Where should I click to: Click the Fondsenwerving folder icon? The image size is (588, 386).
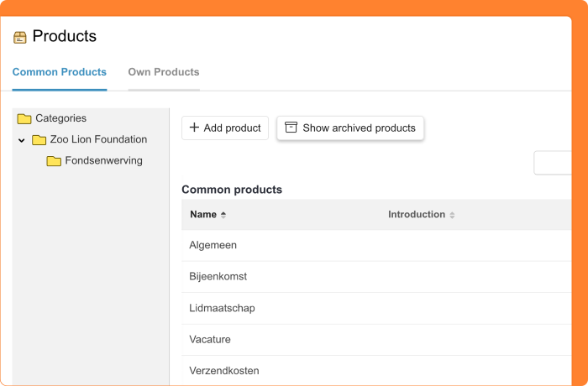[54, 161]
